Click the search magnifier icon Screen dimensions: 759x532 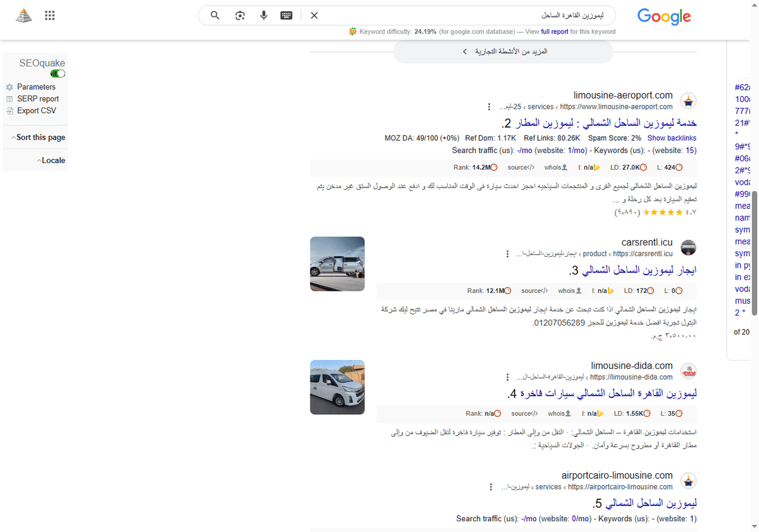pyautogui.click(x=215, y=15)
